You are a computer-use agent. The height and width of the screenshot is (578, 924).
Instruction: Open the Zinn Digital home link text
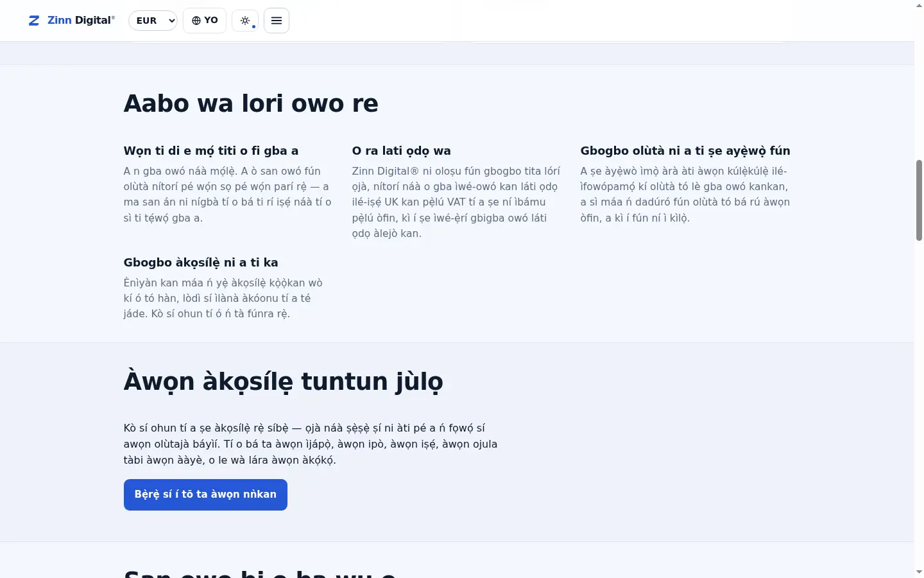[81, 21]
